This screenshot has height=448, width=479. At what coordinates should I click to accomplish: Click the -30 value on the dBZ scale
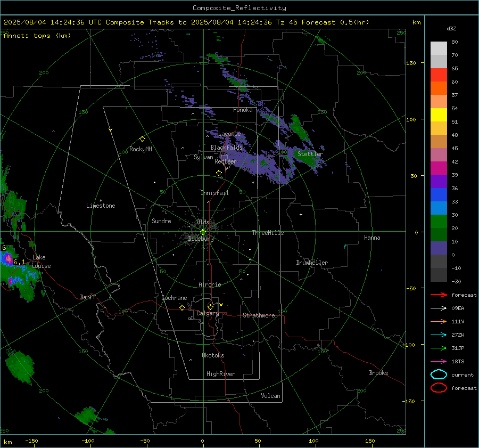click(x=456, y=282)
